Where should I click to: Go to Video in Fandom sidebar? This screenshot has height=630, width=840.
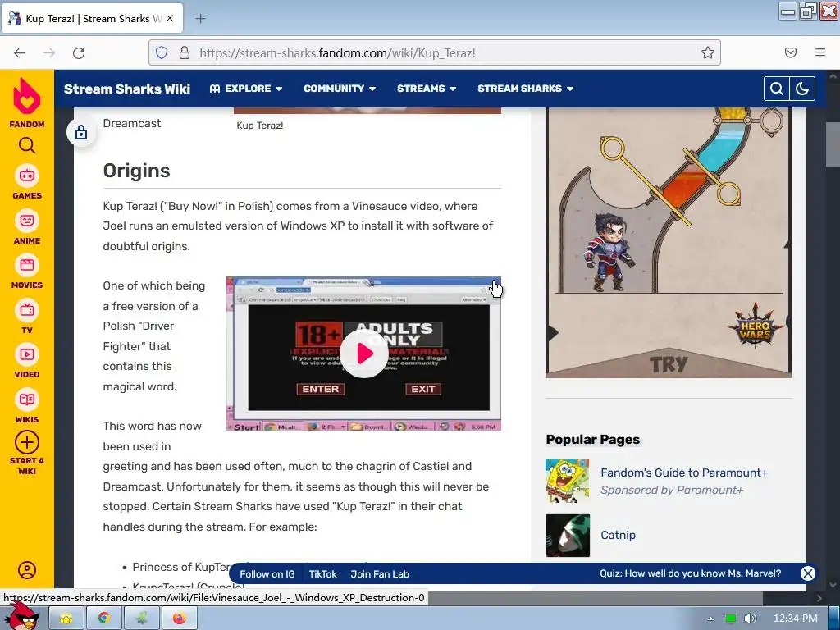[x=27, y=362]
